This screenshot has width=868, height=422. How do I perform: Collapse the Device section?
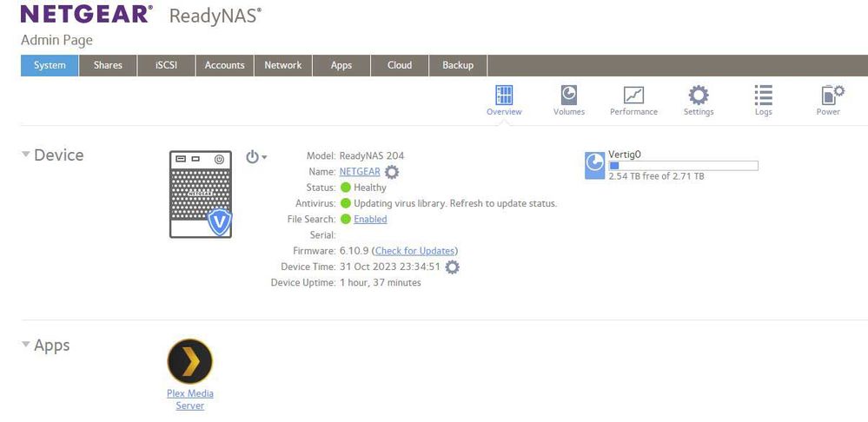(x=25, y=155)
